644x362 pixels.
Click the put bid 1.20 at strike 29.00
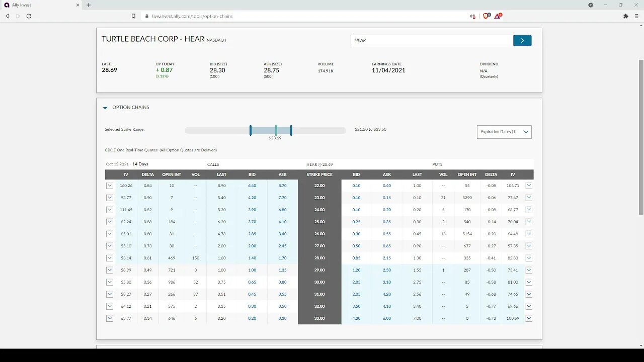(x=356, y=270)
